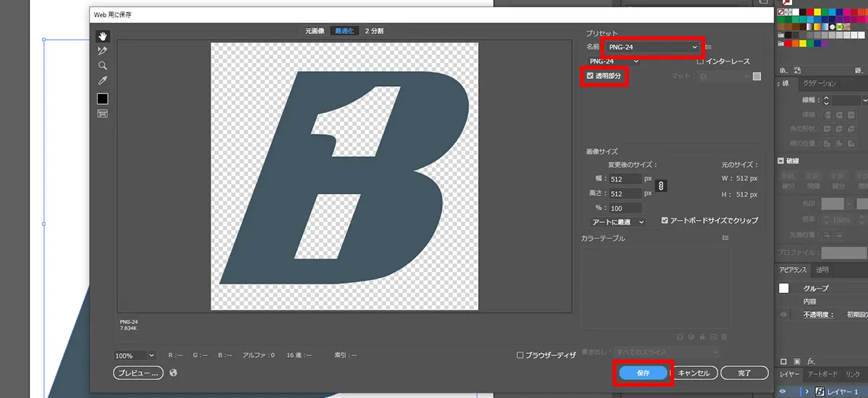
Task: Click the browser globe icon beside preview
Action: 174,373
